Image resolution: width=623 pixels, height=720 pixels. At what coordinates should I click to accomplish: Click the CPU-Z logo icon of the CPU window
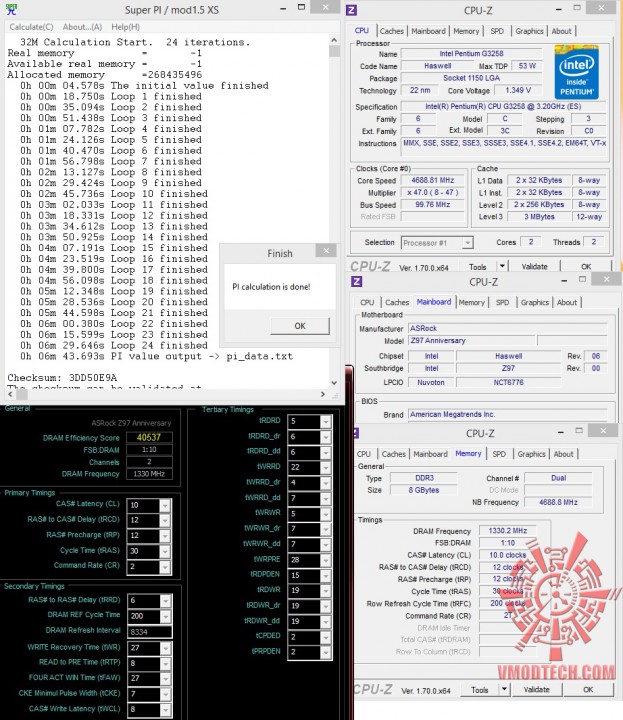pyautogui.click(x=351, y=10)
